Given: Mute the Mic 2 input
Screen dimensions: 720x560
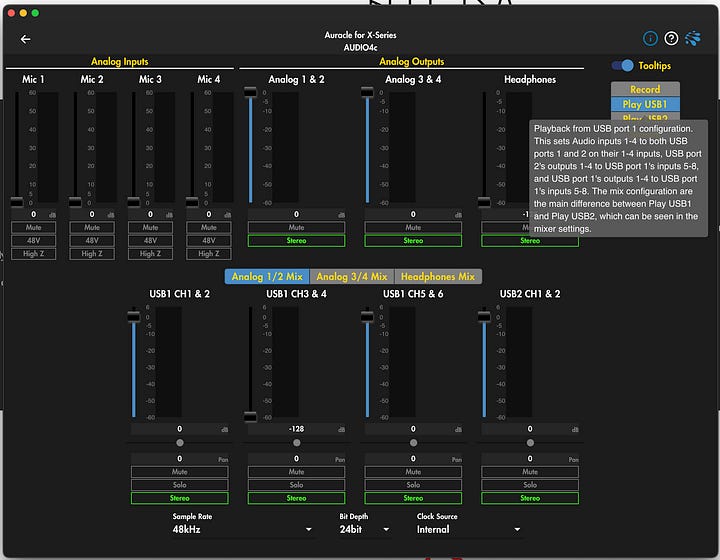Looking at the screenshot, I should click(x=92, y=227).
